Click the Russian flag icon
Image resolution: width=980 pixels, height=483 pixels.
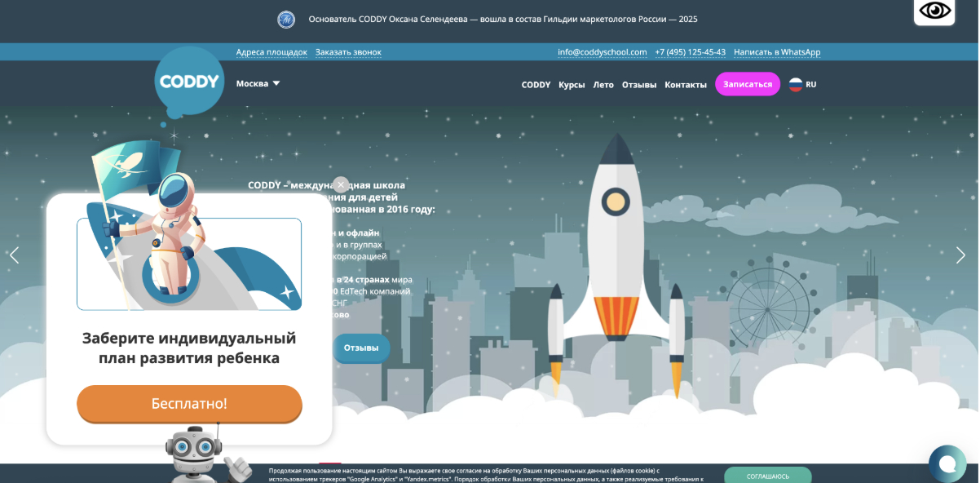(x=796, y=84)
